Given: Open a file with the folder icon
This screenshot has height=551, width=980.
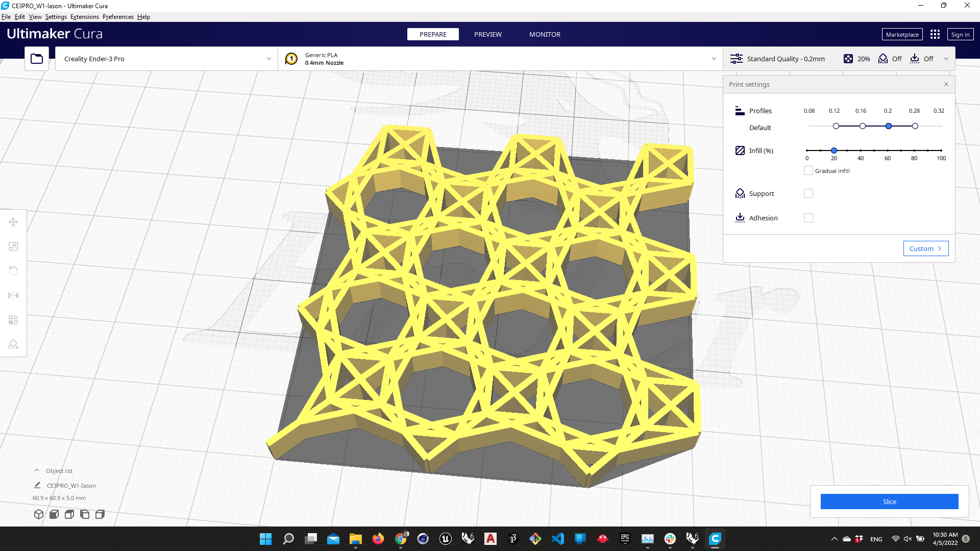Looking at the screenshot, I should [x=36, y=58].
